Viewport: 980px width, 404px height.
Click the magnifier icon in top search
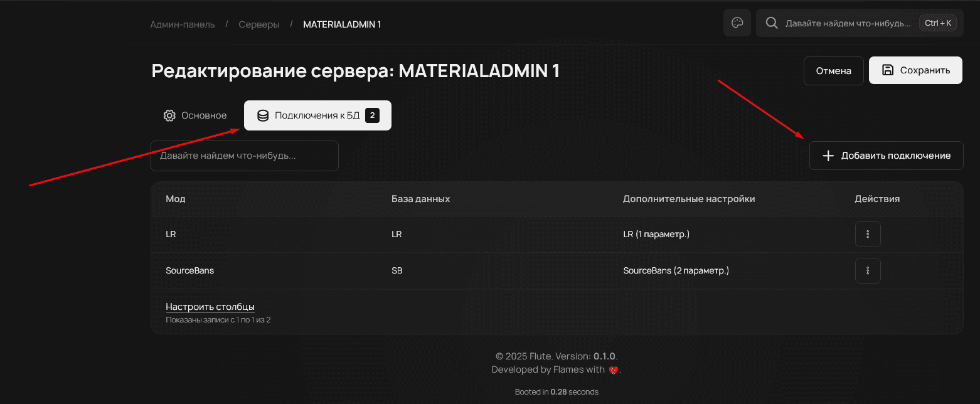[x=772, y=23]
